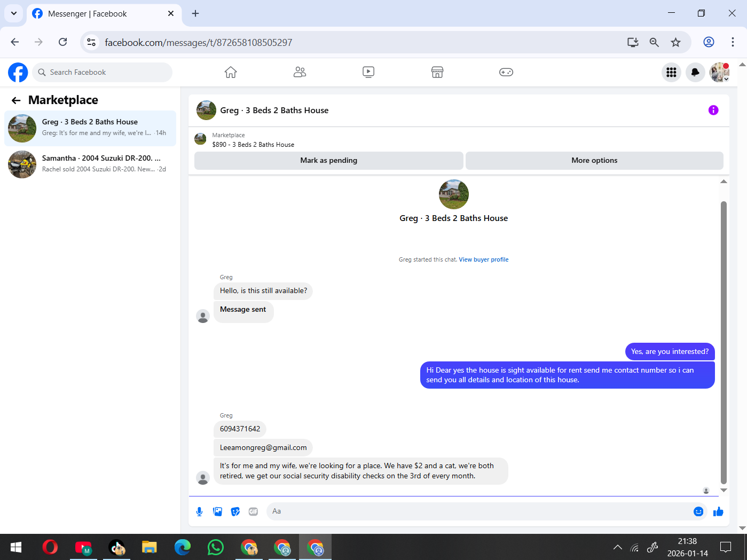Screen dimensions: 747x560
Task: Open the site information icon in address bar
Action: (91, 42)
